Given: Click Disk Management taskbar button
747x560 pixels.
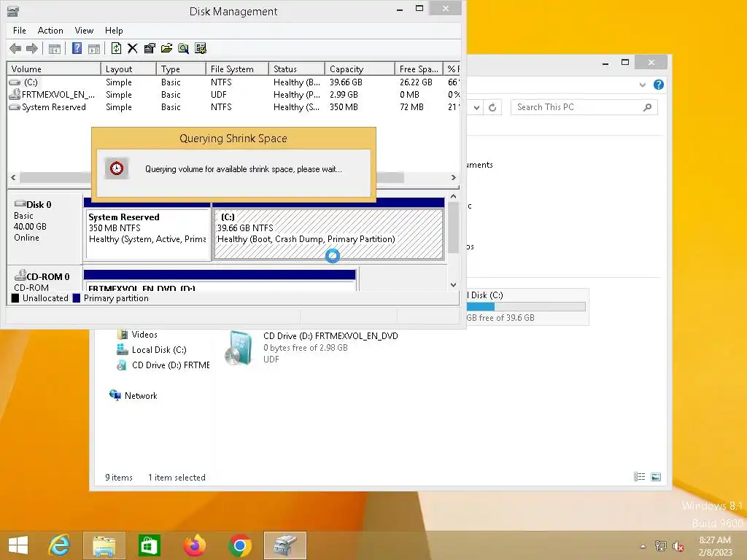Looking at the screenshot, I should 285,545.
